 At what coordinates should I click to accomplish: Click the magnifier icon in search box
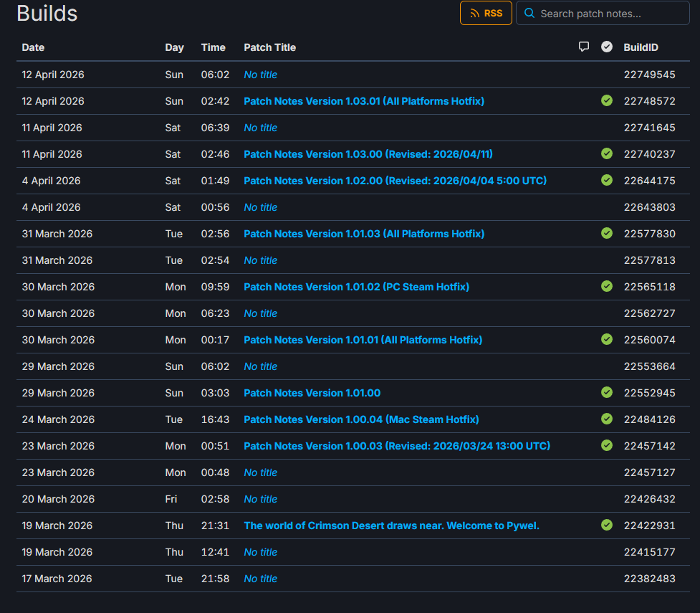529,14
